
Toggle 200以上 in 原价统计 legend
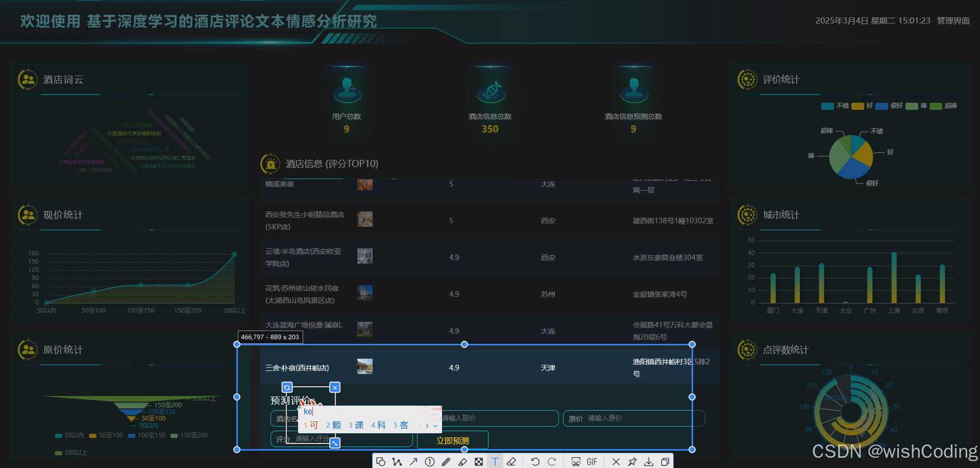click(x=71, y=453)
